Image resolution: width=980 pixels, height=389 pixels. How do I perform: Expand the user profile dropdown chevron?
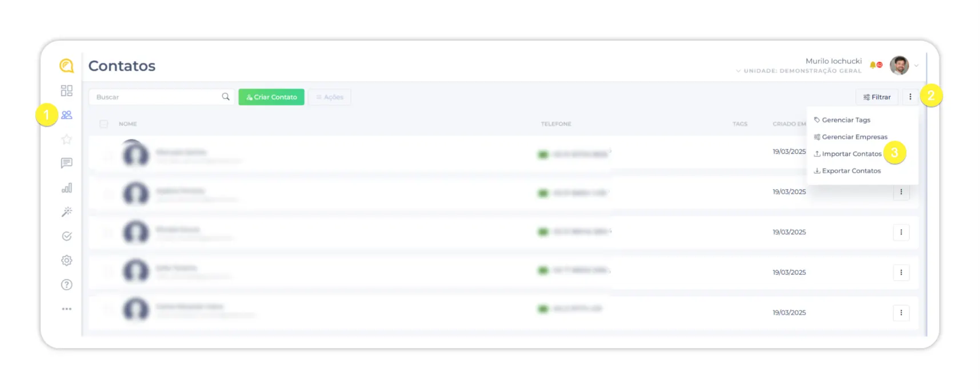pyautogui.click(x=917, y=66)
